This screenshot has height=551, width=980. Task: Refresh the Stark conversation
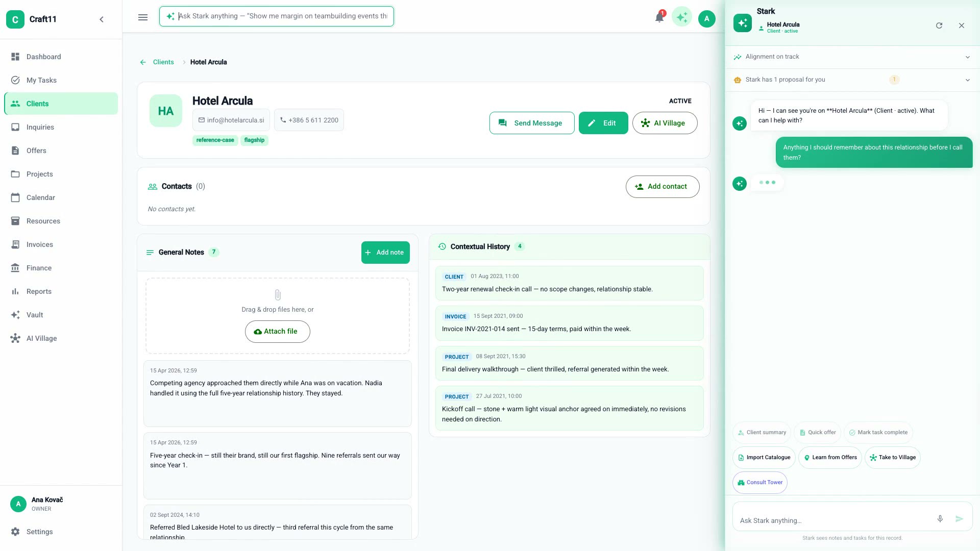939,26
